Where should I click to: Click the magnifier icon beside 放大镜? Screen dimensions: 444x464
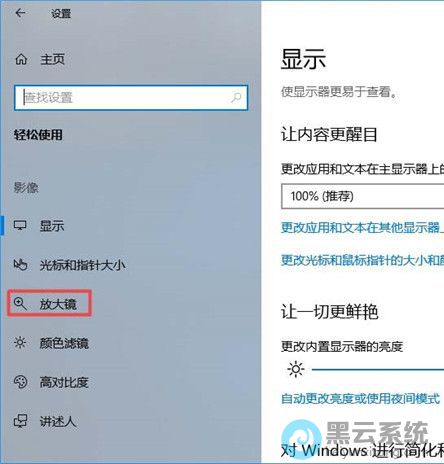tap(20, 304)
